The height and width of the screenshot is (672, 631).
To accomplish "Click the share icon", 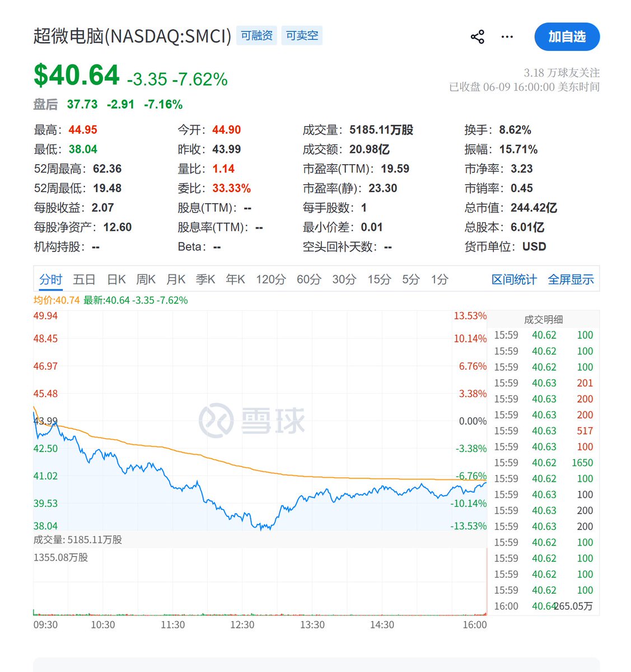I will coord(477,37).
